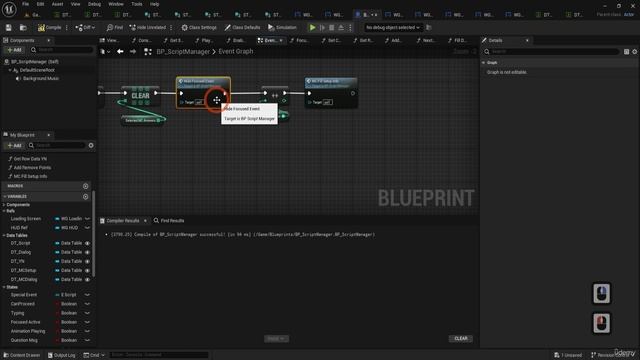
Task: Open the Tools menu
Action: coord(137,4)
